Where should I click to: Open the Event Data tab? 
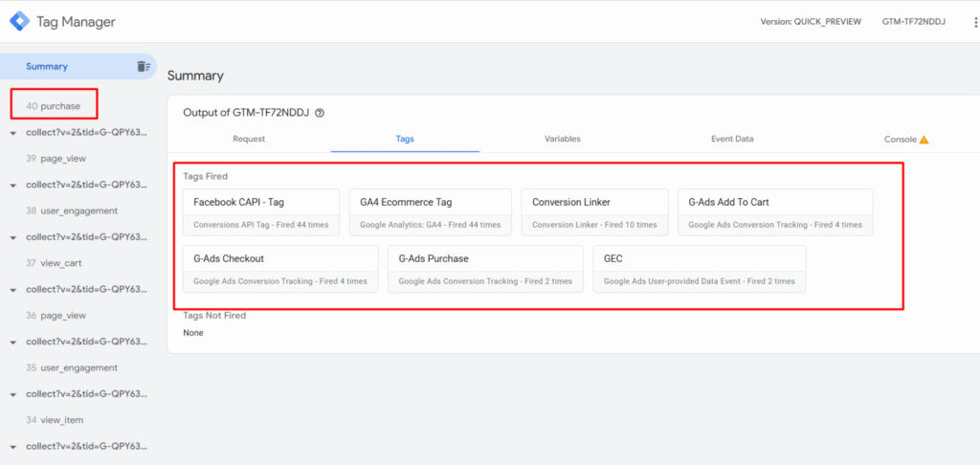tap(732, 139)
